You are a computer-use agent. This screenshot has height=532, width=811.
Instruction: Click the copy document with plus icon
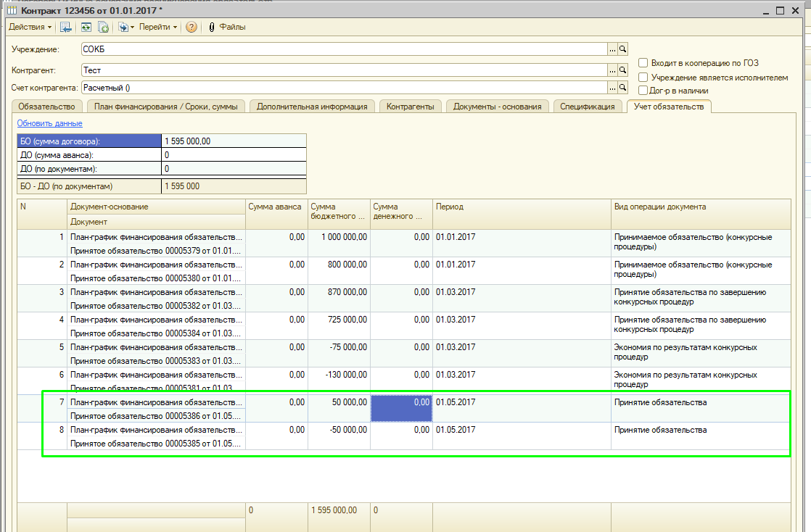[104, 27]
